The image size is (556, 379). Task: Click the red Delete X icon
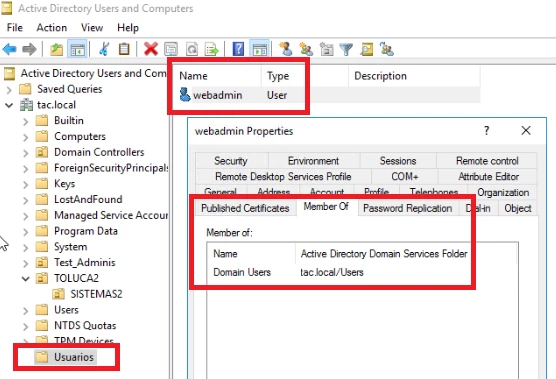click(x=151, y=49)
